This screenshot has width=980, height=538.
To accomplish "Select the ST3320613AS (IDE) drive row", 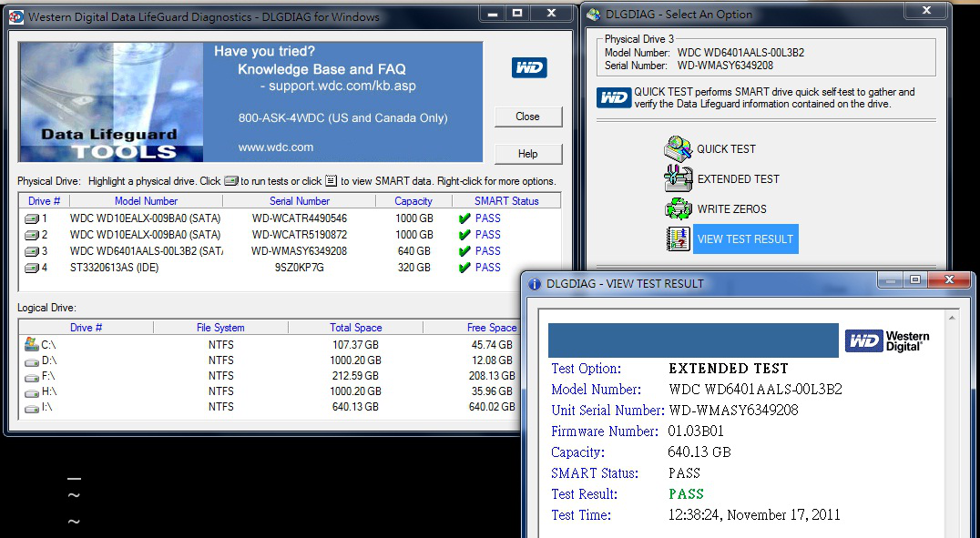I will tap(115, 268).
